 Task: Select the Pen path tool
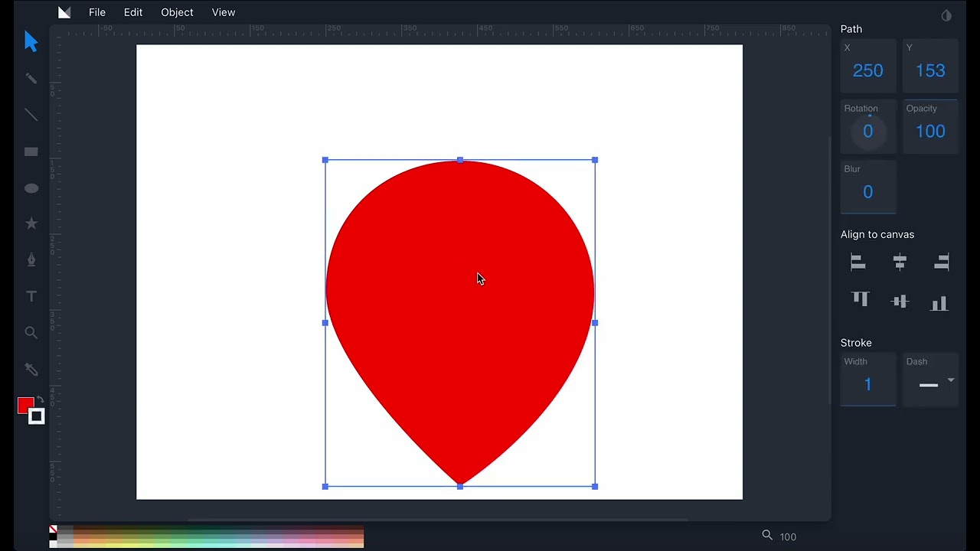pos(31,260)
